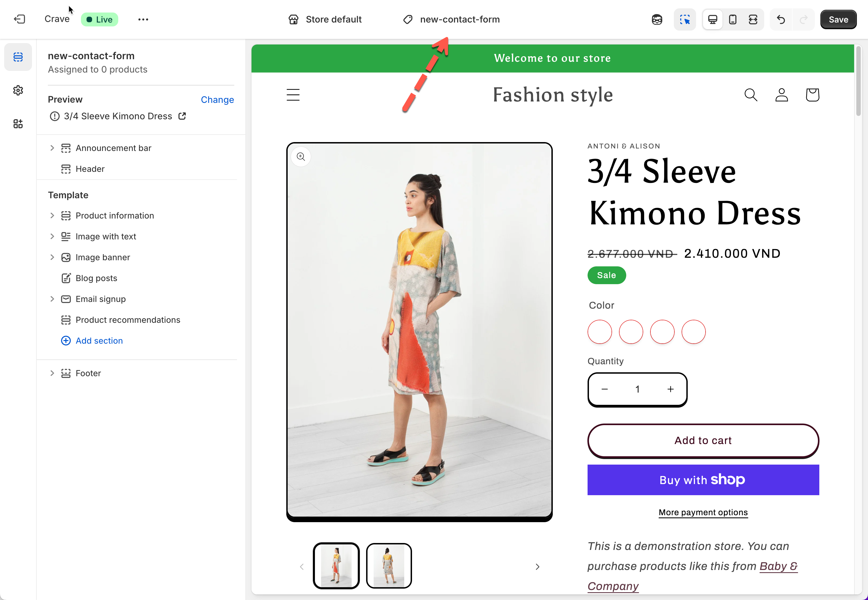Switch to mobile preview icon
The width and height of the screenshot is (868, 600).
pyautogui.click(x=732, y=19)
